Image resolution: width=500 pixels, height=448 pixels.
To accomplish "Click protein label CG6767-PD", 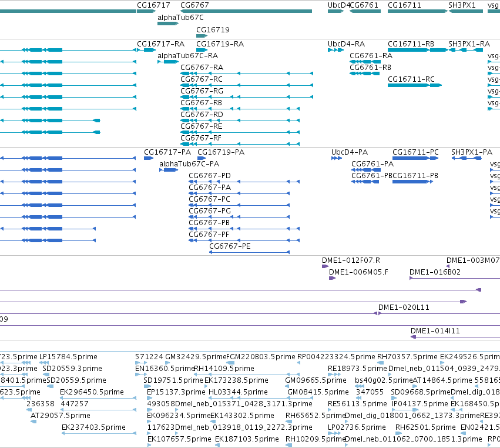I will point(210,176).
